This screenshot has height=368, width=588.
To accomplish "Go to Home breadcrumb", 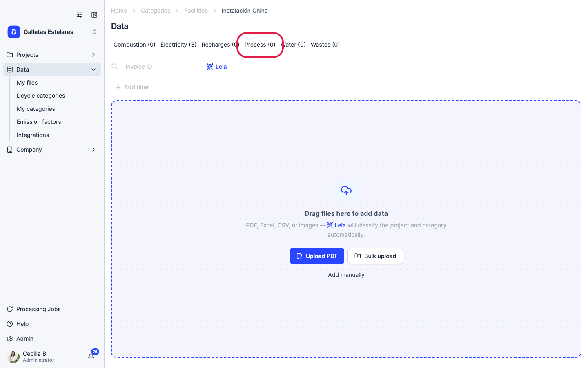I will coord(119,11).
